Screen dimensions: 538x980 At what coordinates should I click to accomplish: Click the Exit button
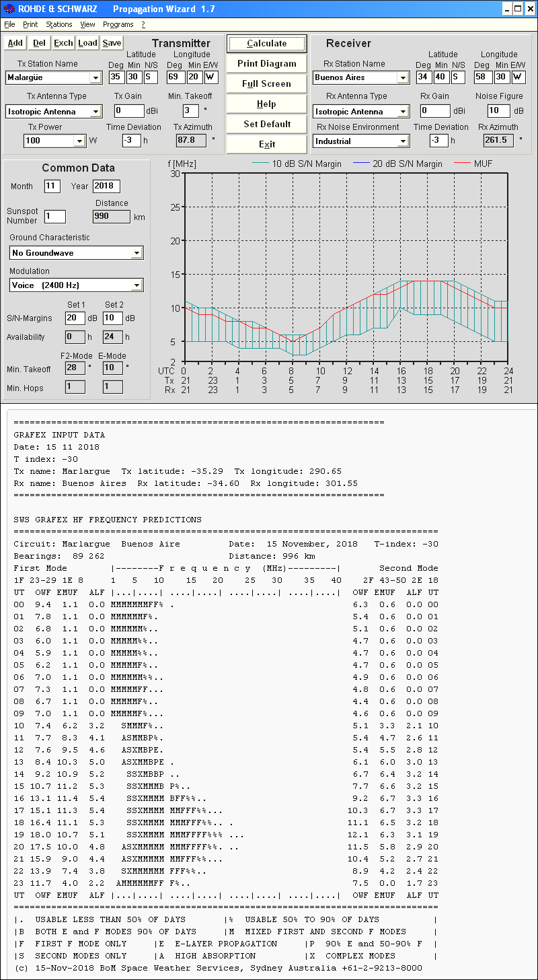(x=266, y=144)
